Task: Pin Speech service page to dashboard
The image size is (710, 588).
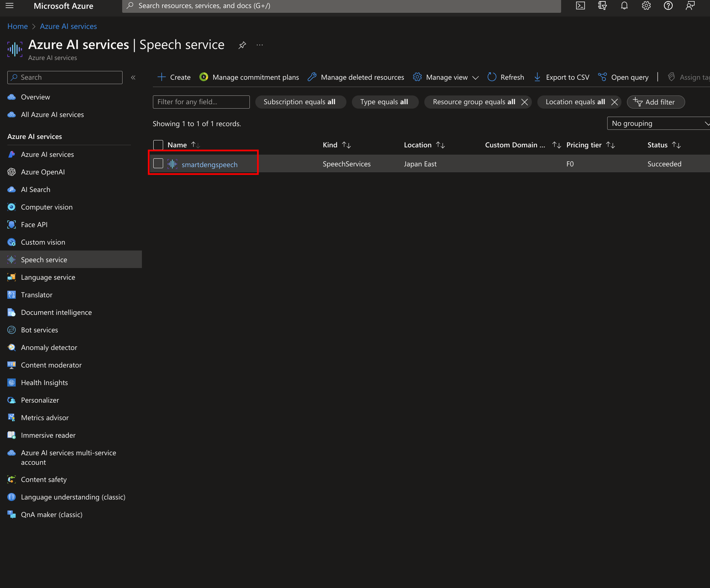Action: click(x=242, y=45)
